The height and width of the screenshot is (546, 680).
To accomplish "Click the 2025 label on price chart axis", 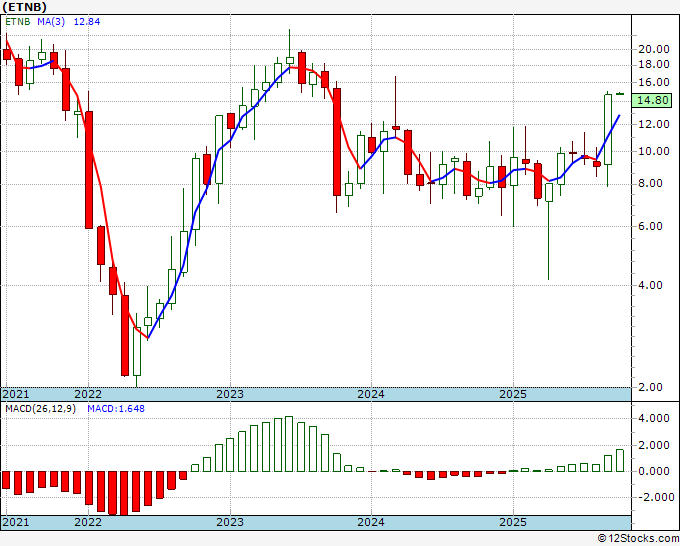I will pyautogui.click(x=513, y=394).
